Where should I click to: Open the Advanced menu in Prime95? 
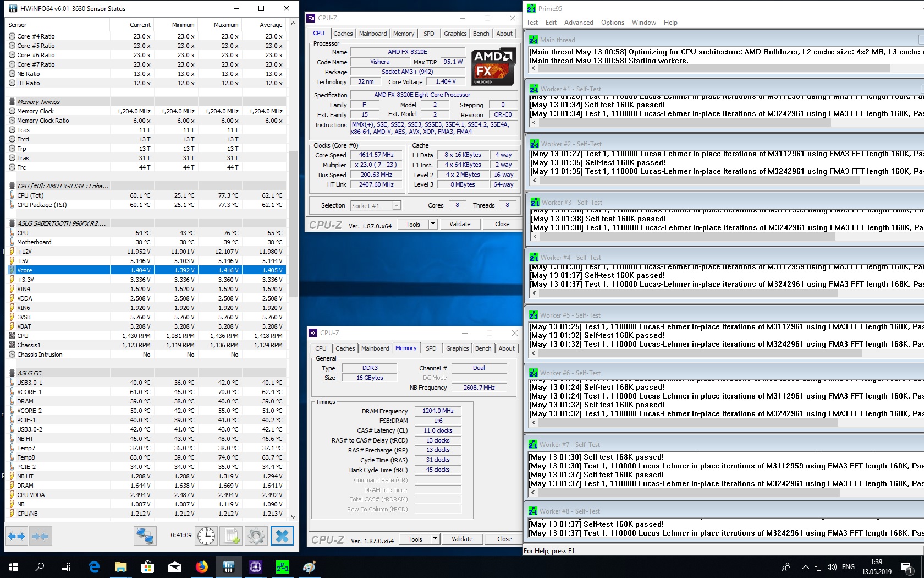(x=579, y=23)
